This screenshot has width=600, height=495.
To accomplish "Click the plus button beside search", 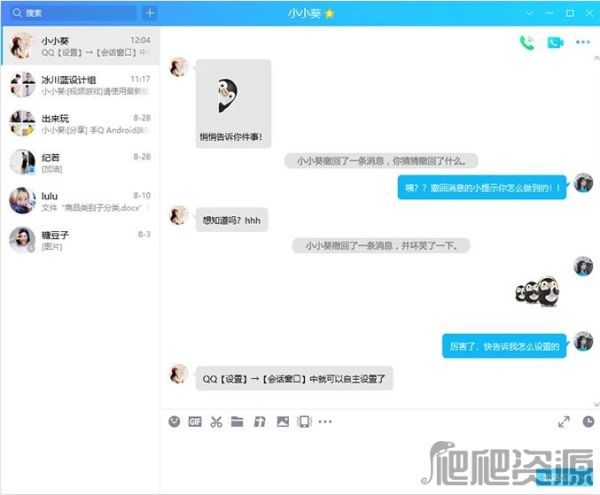I will 150,13.
